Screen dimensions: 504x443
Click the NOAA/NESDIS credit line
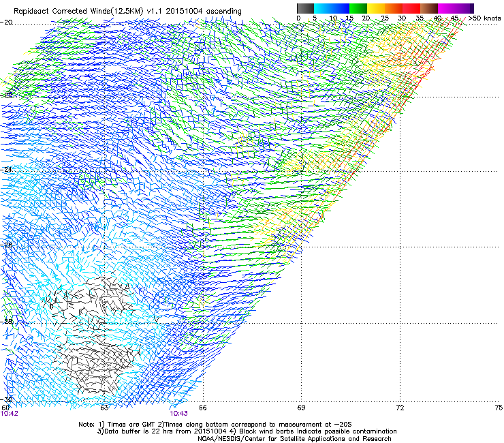click(x=294, y=439)
